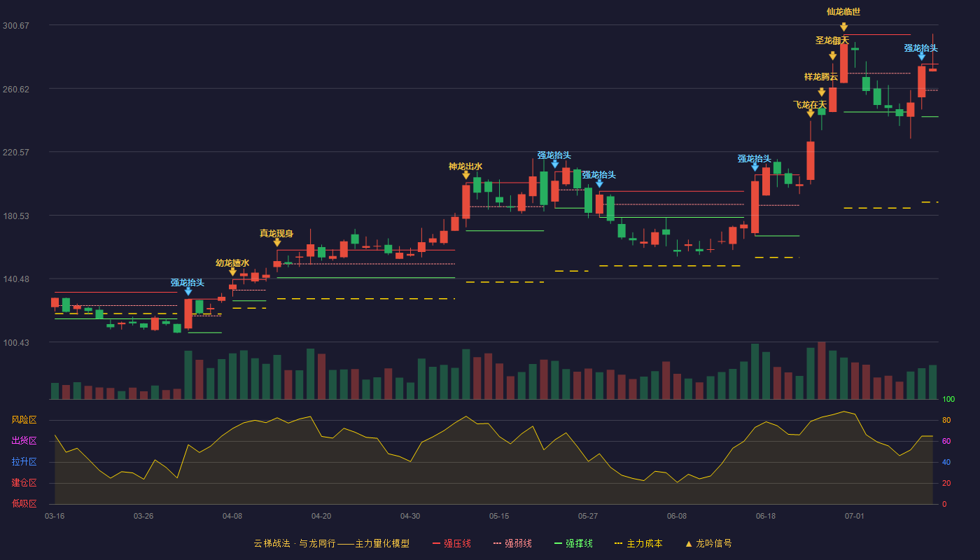Click the 仙龙临世 signal label text

843,12
